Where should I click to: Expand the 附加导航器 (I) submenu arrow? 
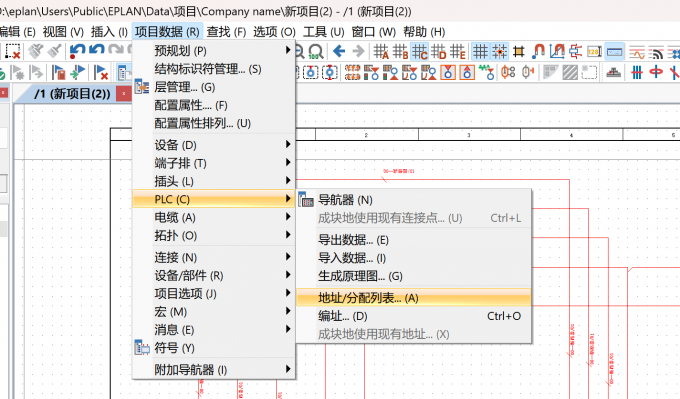(288, 370)
